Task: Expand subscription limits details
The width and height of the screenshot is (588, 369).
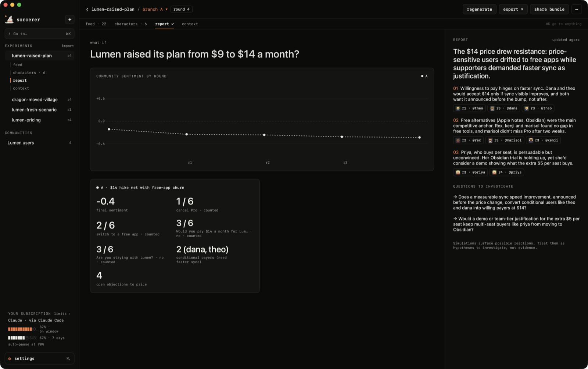Action: (62, 314)
